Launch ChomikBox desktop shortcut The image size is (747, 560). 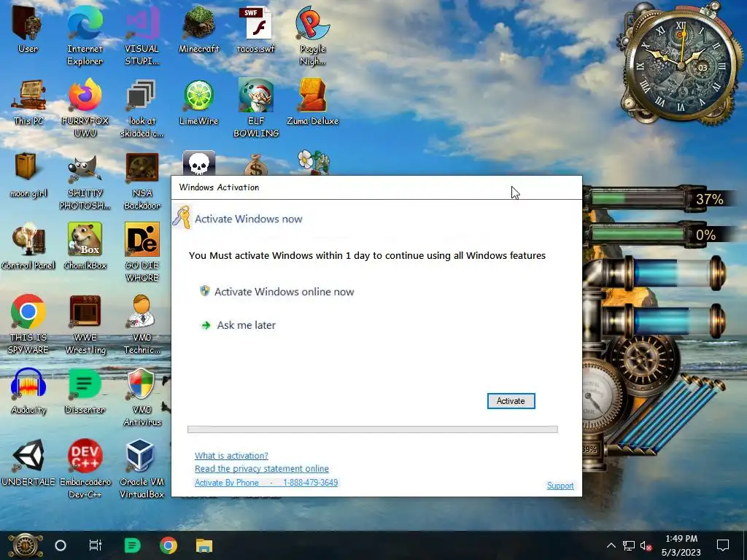[85, 246]
